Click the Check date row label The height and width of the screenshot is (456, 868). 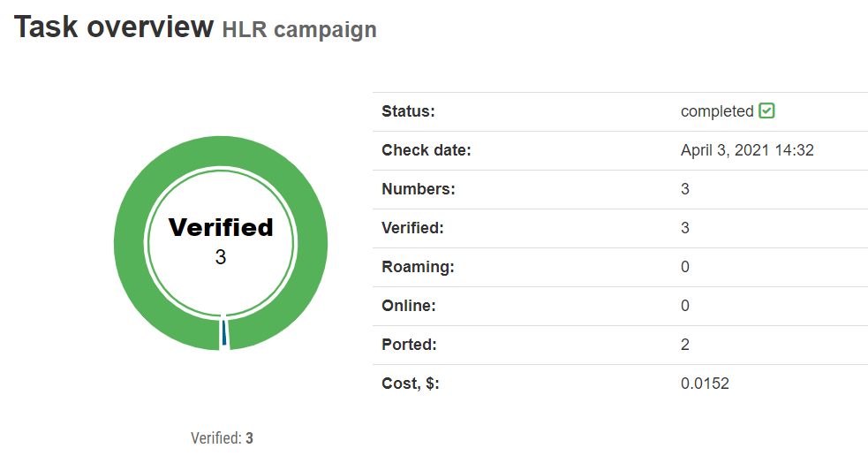point(426,150)
